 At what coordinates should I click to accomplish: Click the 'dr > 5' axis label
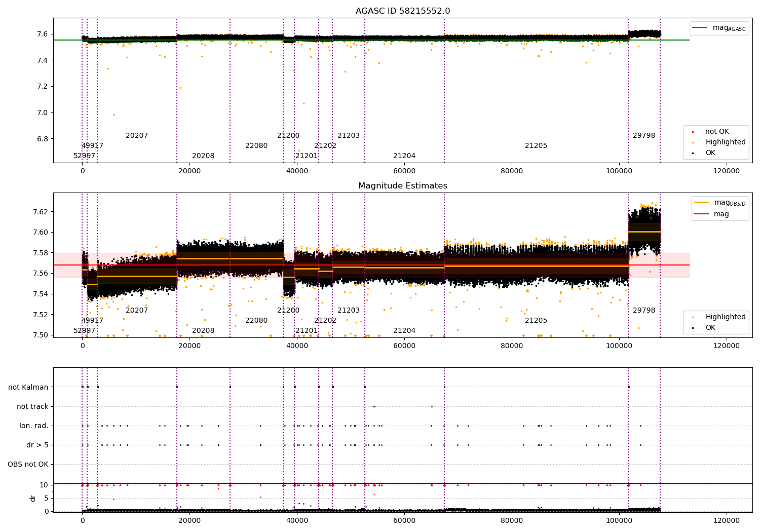tap(37, 445)
